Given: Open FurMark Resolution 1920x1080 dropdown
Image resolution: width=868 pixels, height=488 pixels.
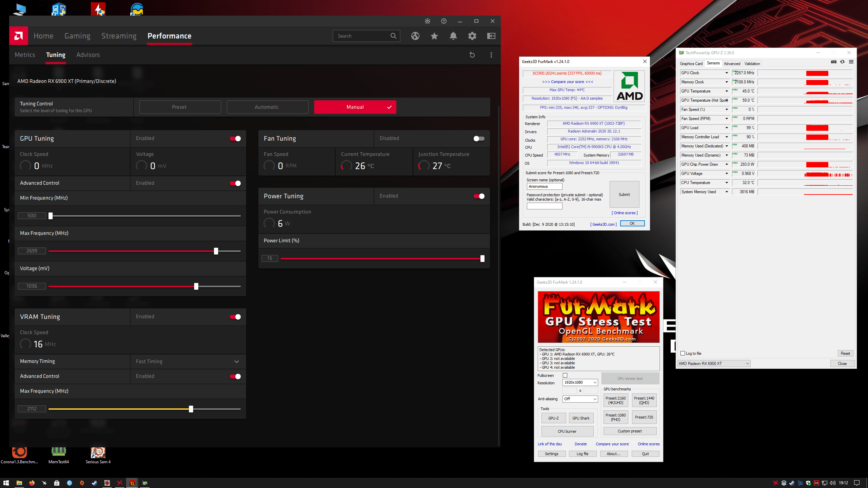Looking at the screenshot, I should (580, 382).
